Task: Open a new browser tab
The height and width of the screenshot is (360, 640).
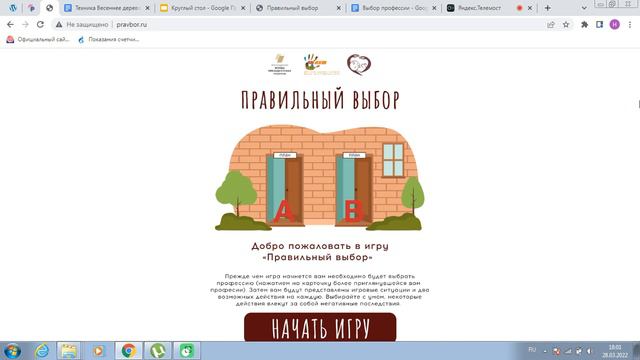Action: point(548,8)
